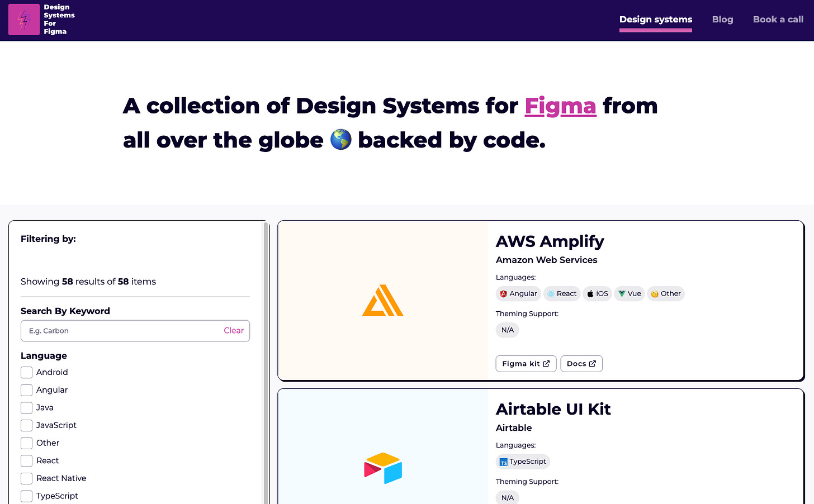Screen dimensions: 814x504
Task: Tick the TypeScript language checkbox
Action: (26, 496)
